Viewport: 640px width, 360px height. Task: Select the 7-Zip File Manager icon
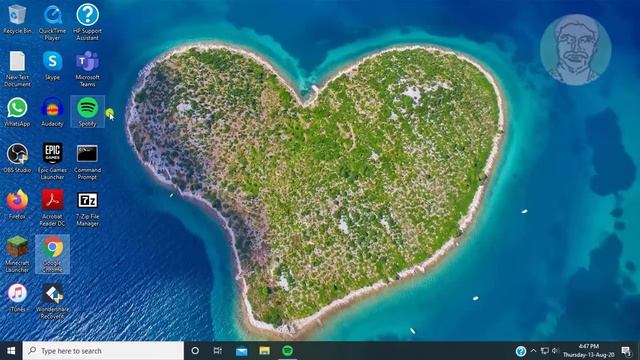pos(87,208)
